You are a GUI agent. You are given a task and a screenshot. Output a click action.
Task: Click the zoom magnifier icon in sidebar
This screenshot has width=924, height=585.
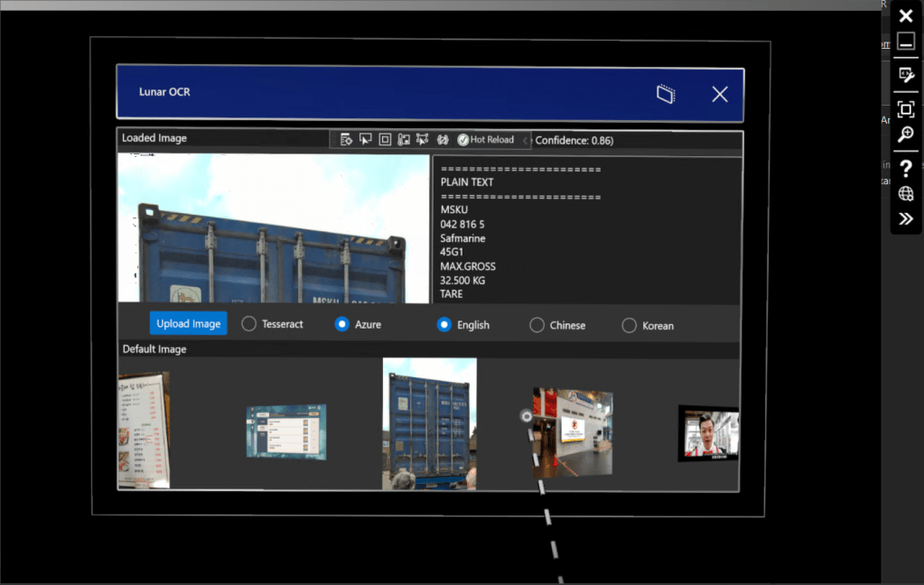tap(906, 135)
